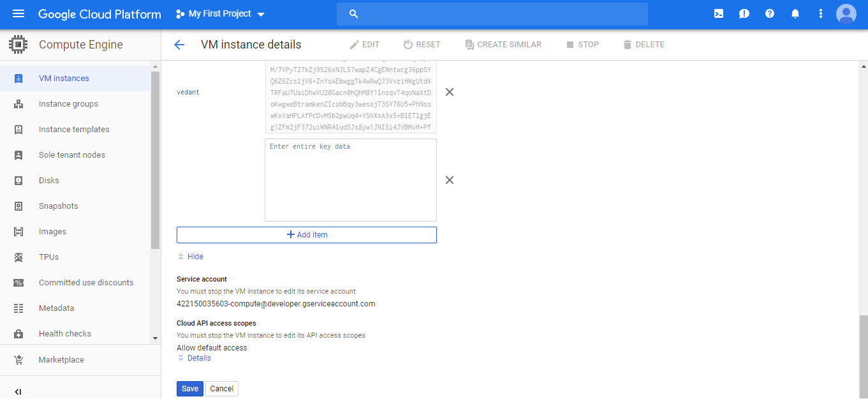Click the Google Cloud Platform logo
The width and height of the screenshot is (868, 399).
(x=99, y=14)
